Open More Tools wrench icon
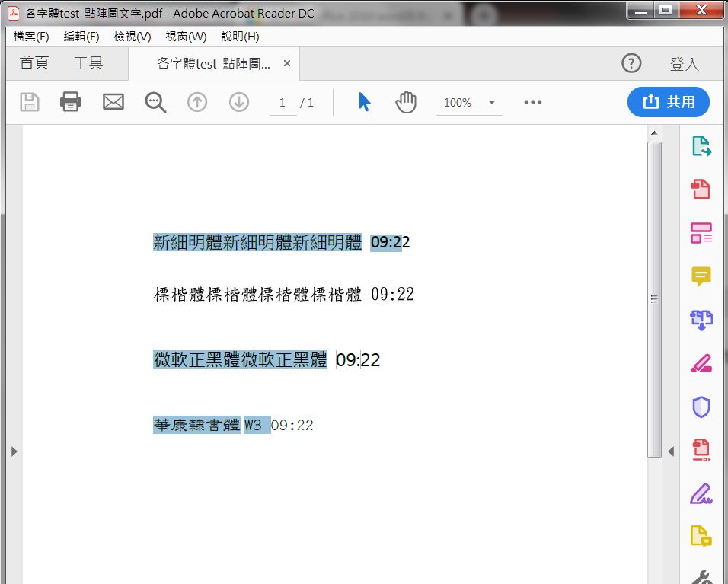Viewport: 728px width, 584px height. pyautogui.click(x=702, y=577)
